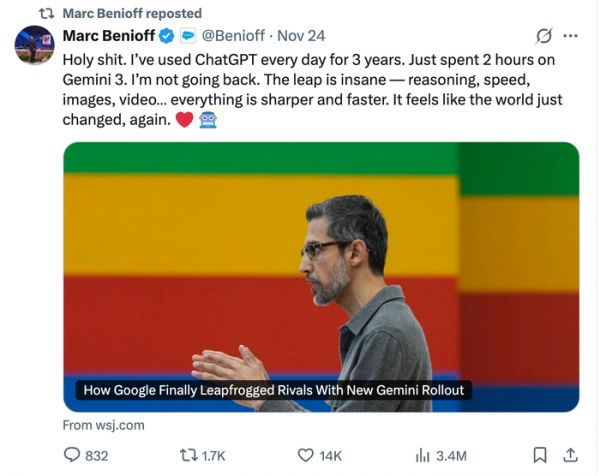
Task: Like the tweet with heart icon
Action: coord(303,455)
